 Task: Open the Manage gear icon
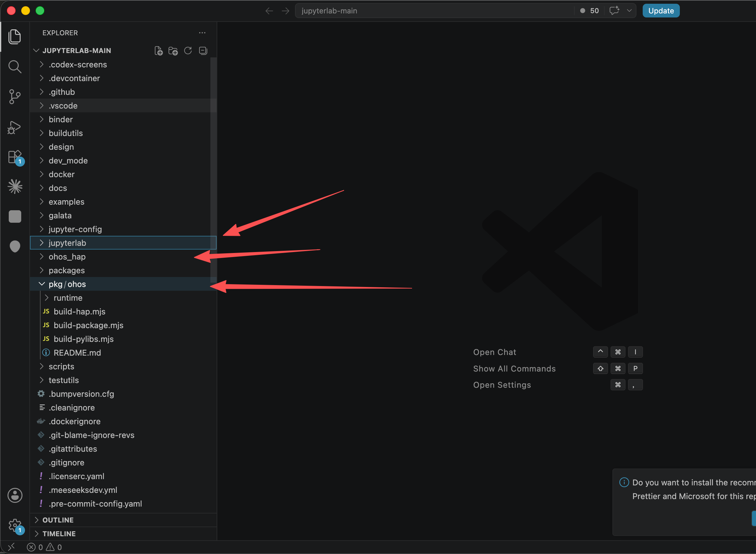[15, 526]
